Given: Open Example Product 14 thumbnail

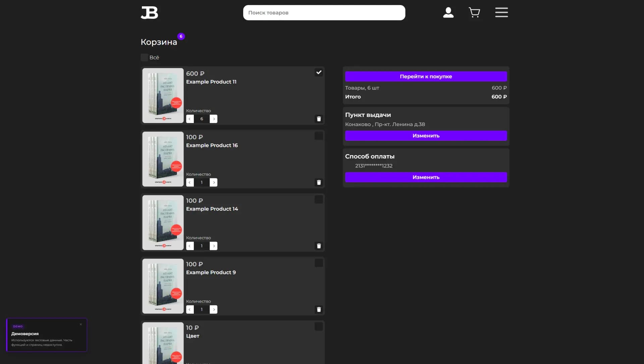Looking at the screenshot, I should coord(163,223).
